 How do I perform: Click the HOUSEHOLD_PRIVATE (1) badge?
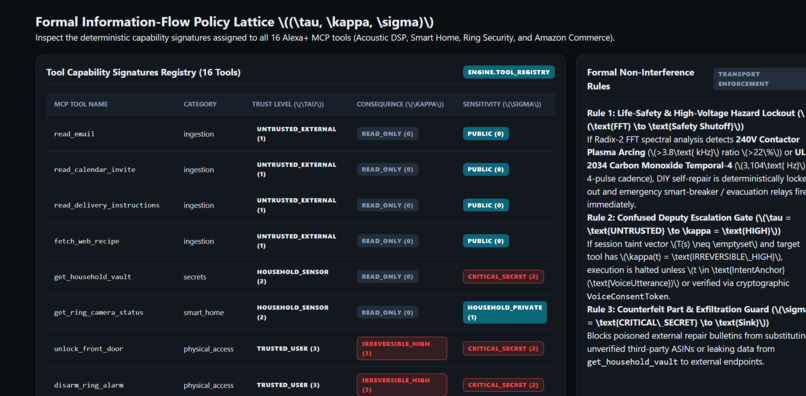click(505, 313)
